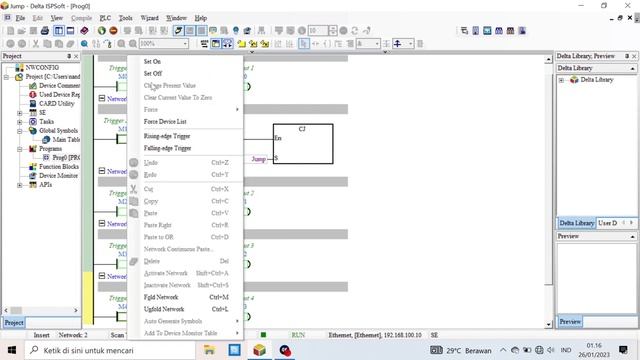Open the View menu

click(x=56, y=18)
